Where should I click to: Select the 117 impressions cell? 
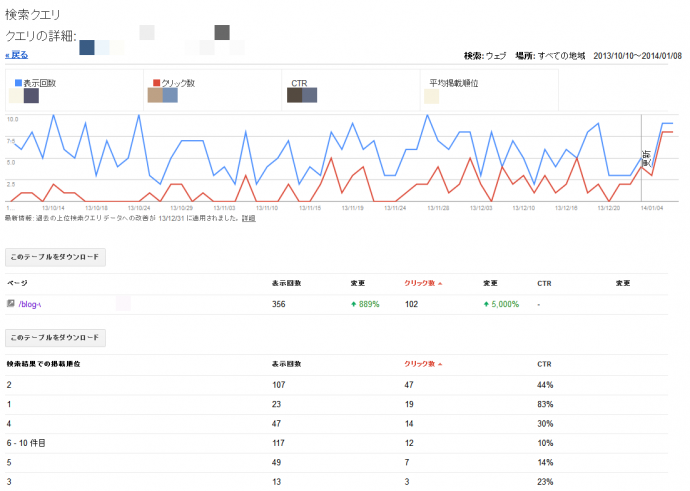point(279,443)
